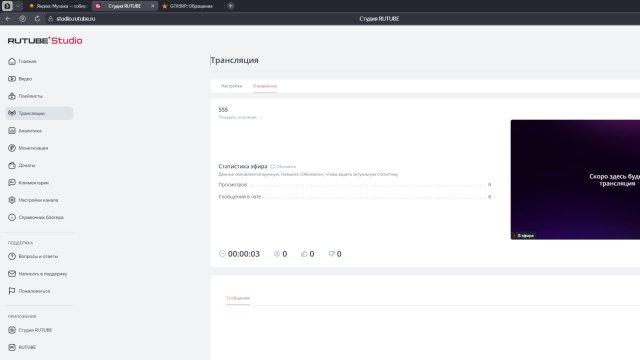
Task: Click the Написать в поддержку link text
Action: click(43, 273)
